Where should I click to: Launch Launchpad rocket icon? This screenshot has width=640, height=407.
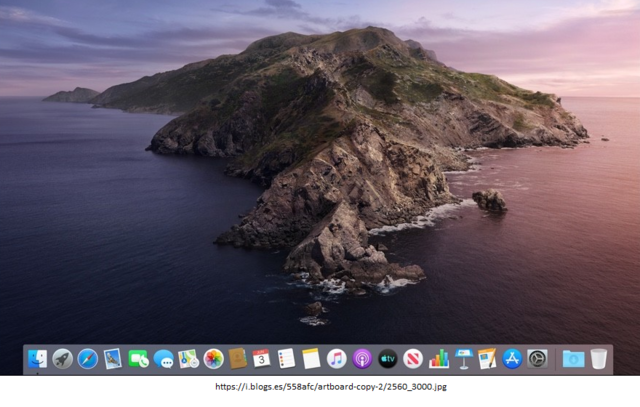click(x=62, y=359)
